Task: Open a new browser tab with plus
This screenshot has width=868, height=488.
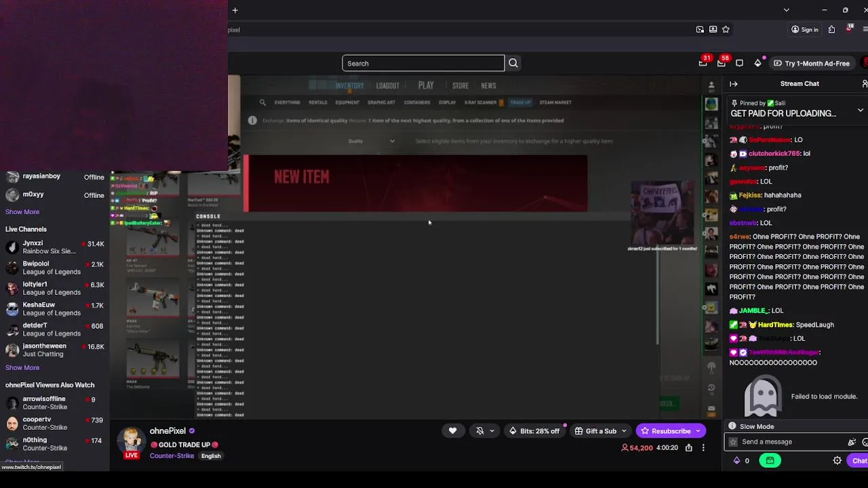Action: [235, 10]
